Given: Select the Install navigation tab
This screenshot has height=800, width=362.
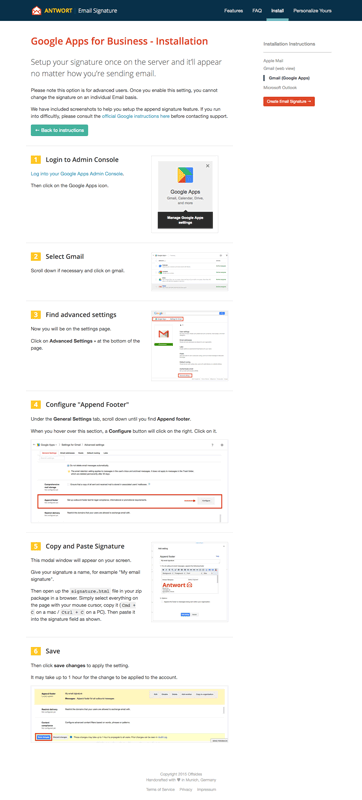Looking at the screenshot, I should coord(277,11).
